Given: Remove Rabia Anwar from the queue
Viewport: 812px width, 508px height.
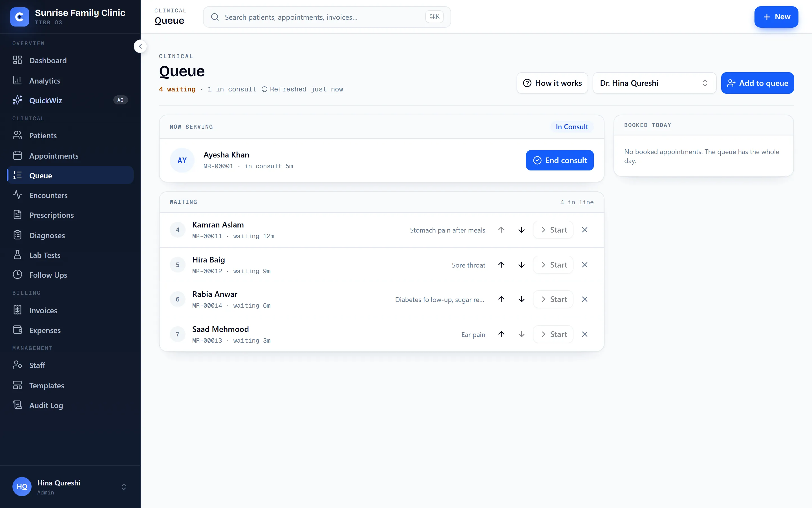Looking at the screenshot, I should click(x=584, y=299).
